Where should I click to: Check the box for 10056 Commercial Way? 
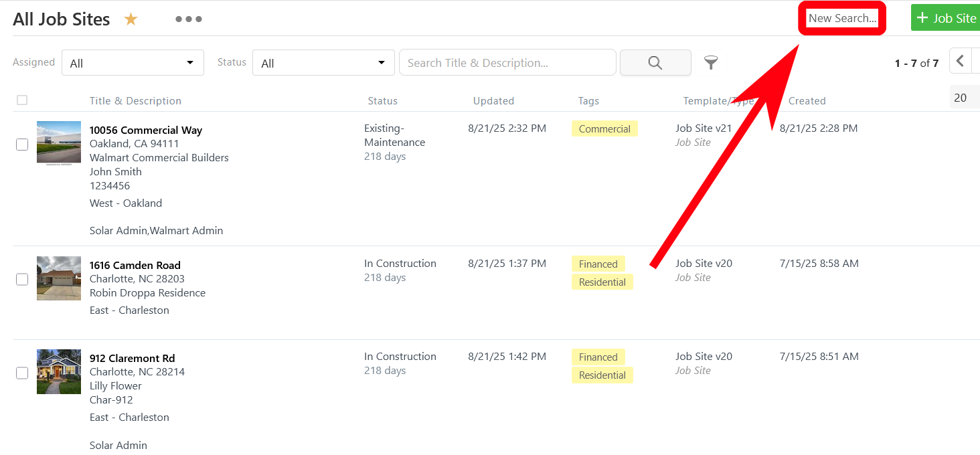22,145
